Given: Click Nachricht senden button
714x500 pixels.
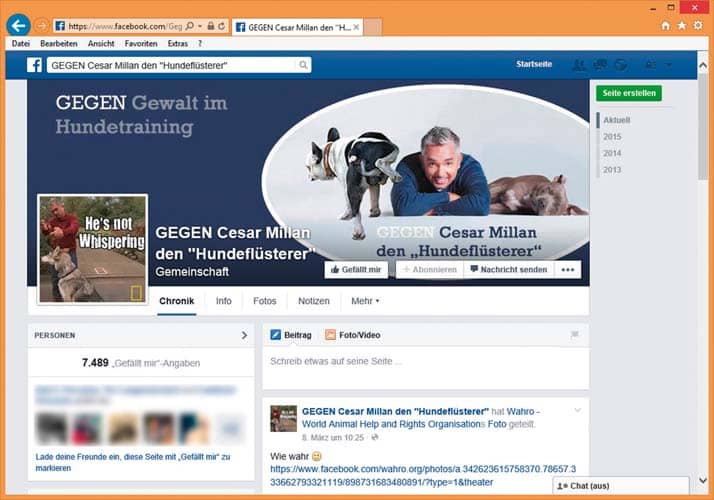Looking at the screenshot, I should pyautogui.click(x=508, y=270).
